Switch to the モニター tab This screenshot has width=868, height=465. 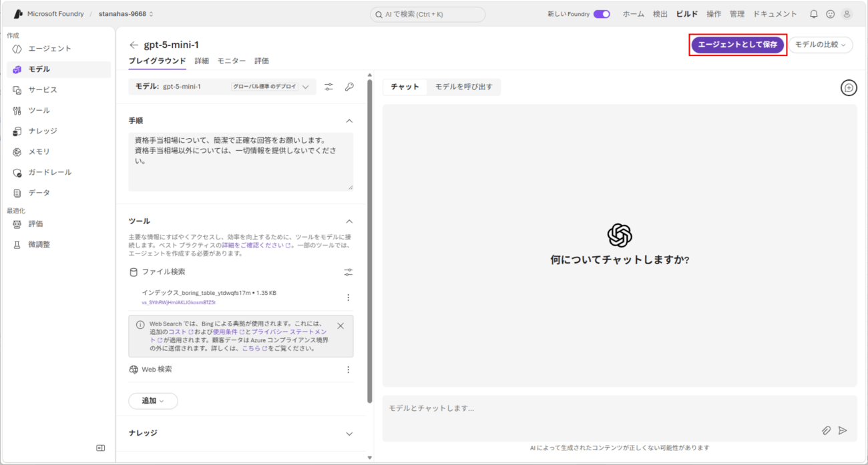pos(232,61)
